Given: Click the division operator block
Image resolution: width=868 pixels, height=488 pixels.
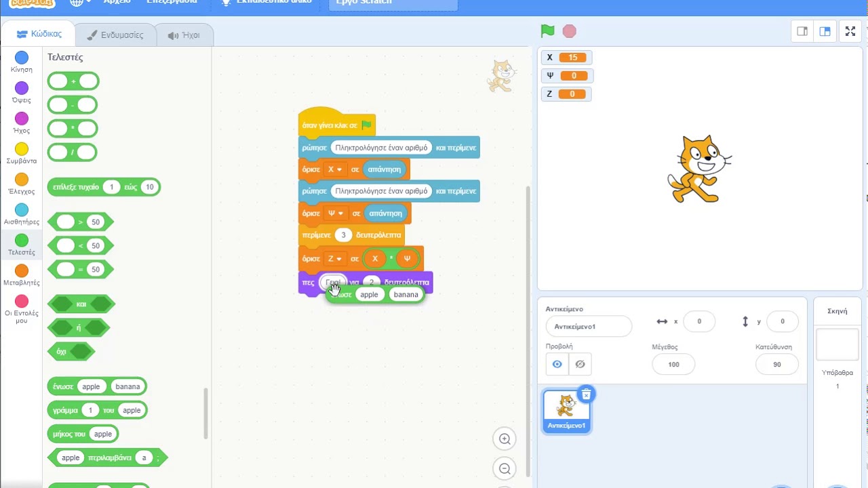Looking at the screenshot, I should [73, 152].
